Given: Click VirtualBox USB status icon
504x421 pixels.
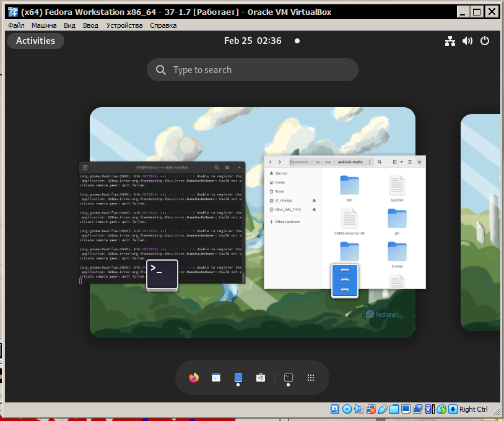Looking at the screenshot, I should coord(383,409).
